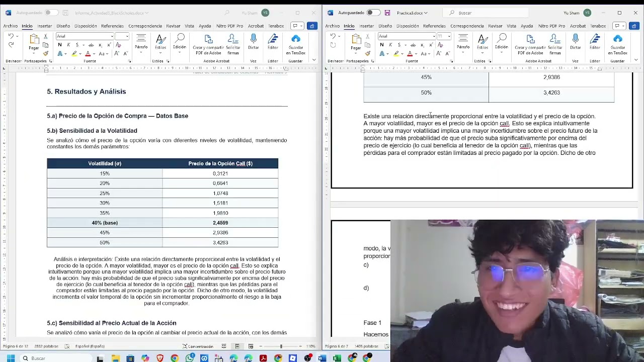This screenshot has width=644, height=362.
Task: Open Concentración focus mode in status bar
Action: (x=198, y=346)
